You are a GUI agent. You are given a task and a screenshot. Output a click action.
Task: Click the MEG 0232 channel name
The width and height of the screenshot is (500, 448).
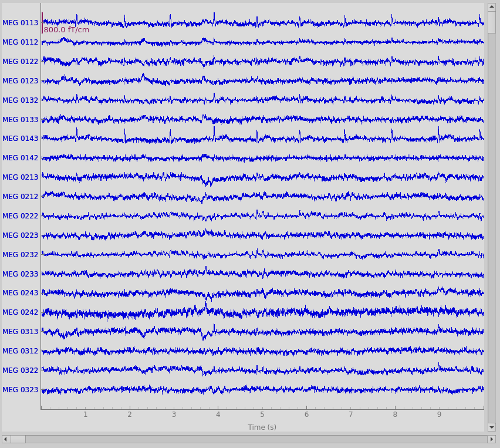[21, 255]
